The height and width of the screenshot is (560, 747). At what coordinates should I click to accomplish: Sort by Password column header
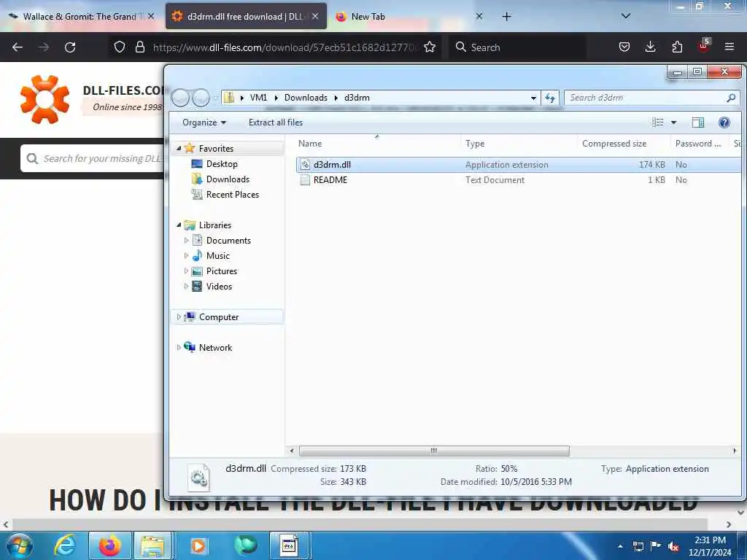point(698,144)
